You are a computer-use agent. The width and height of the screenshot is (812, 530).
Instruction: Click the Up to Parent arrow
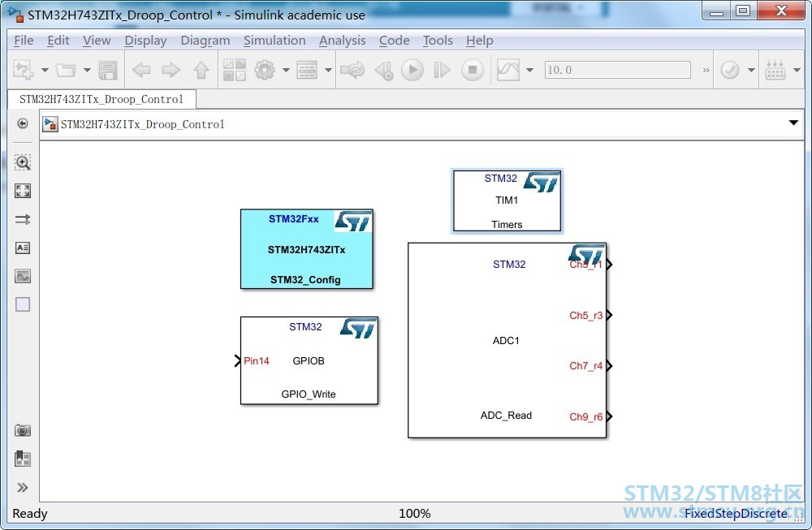click(201, 70)
